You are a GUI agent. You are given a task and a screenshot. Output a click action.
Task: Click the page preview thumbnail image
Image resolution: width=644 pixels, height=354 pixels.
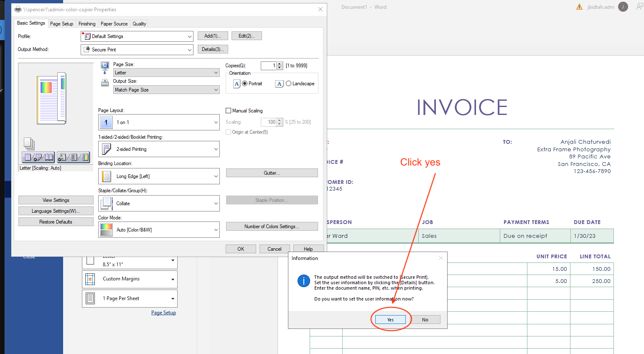(x=52, y=98)
